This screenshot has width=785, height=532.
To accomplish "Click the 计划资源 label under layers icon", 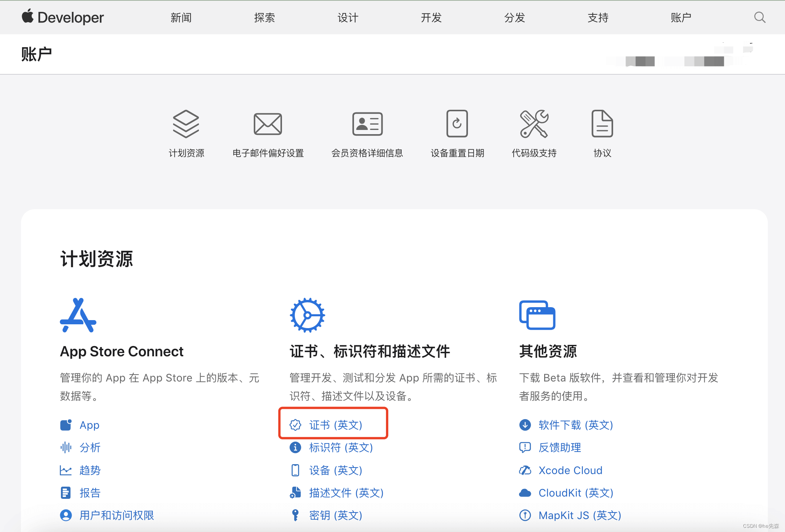I will click(x=186, y=153).
